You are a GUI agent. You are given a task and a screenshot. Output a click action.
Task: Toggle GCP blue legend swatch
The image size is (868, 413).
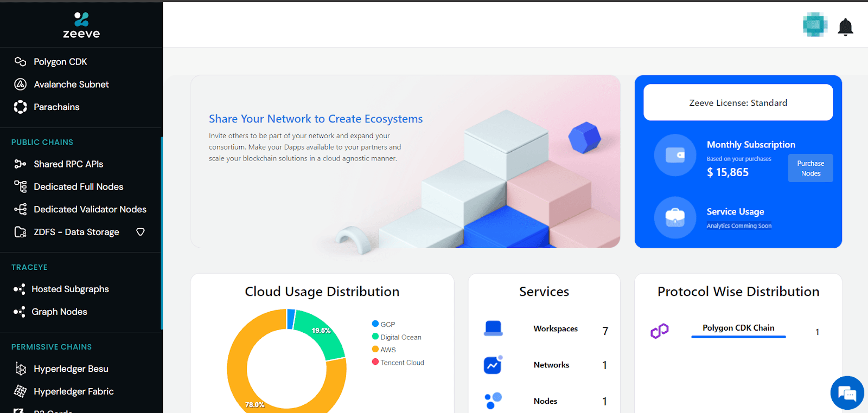point(375,324)
